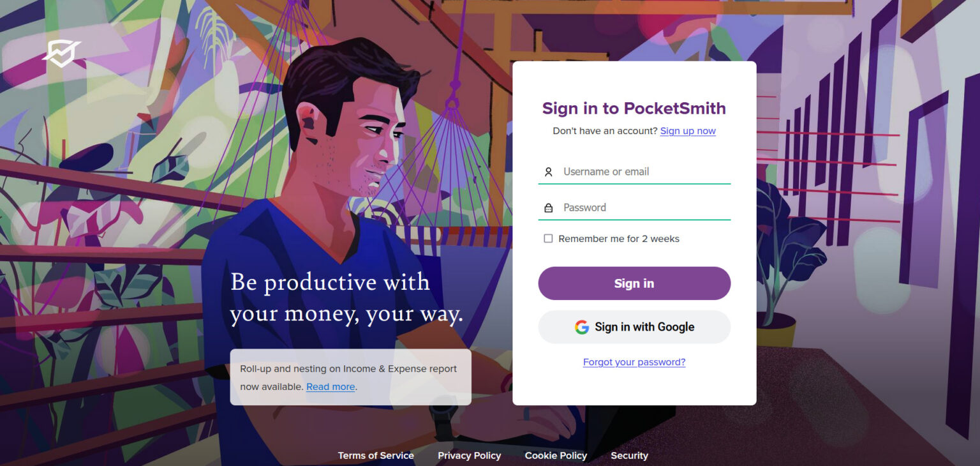The height and width of the screenshot is (466, 980).
Task: Open the Cookie Policy page
Action: (556, 455)
